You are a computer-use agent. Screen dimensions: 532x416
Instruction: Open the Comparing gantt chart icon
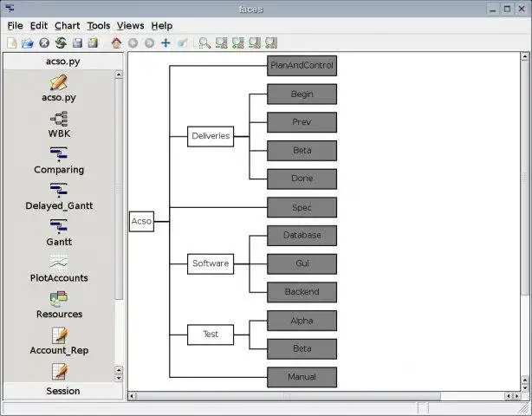59,154
